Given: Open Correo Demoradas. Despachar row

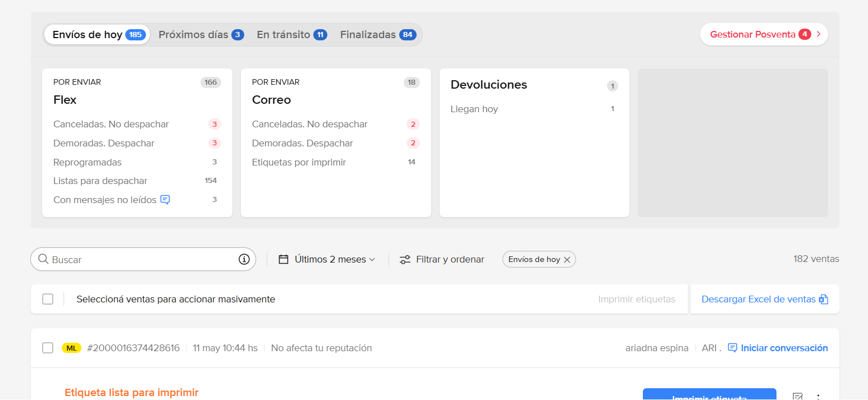Looking at the screenshot, I should pos(336,143).
